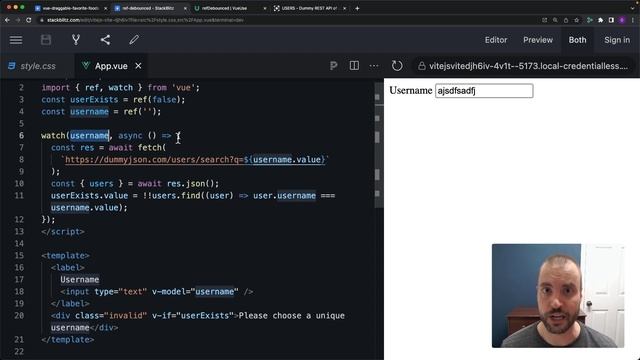Click the lock icon in preview URL

422,66
